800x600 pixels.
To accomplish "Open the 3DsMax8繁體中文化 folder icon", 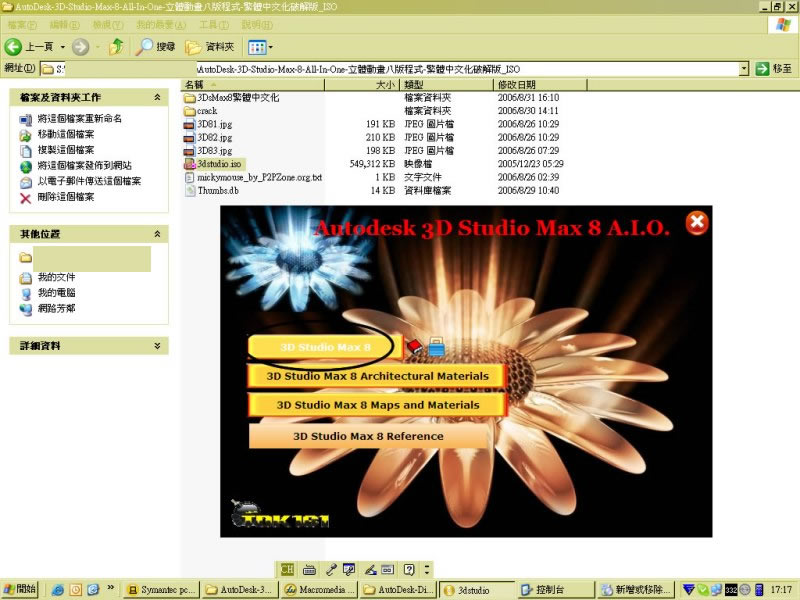I will pos(190,97).
